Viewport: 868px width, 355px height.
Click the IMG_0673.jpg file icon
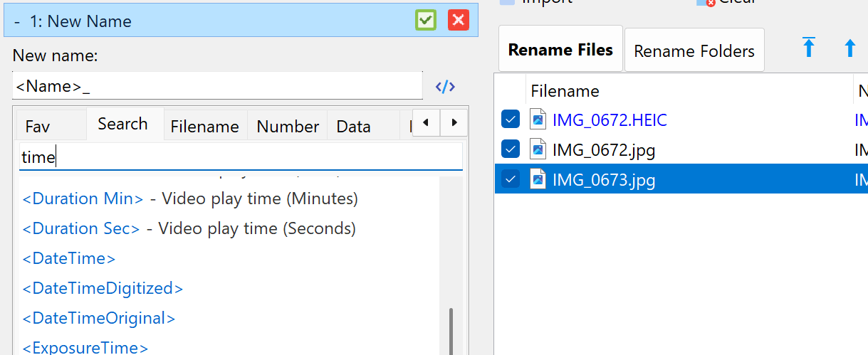[x=538, y=179]
